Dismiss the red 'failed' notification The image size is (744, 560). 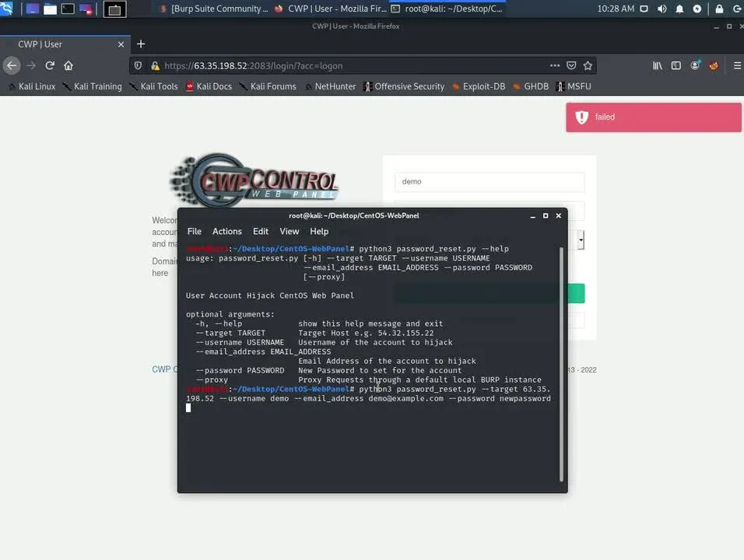tap(654, 117)
